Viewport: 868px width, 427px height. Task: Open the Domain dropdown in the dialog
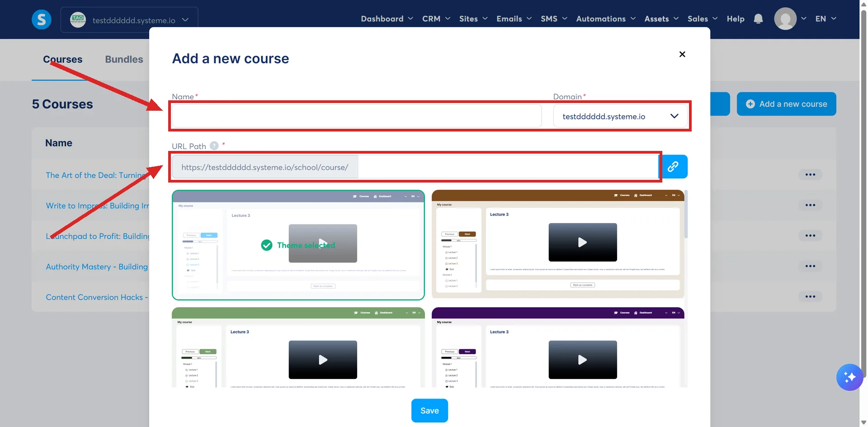click(x=620, y=116)
